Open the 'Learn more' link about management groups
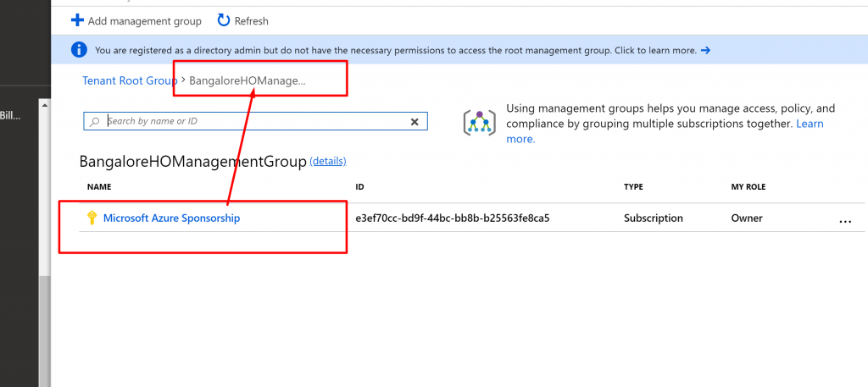The height and width of the screenshot is (387, 868). 809,124
